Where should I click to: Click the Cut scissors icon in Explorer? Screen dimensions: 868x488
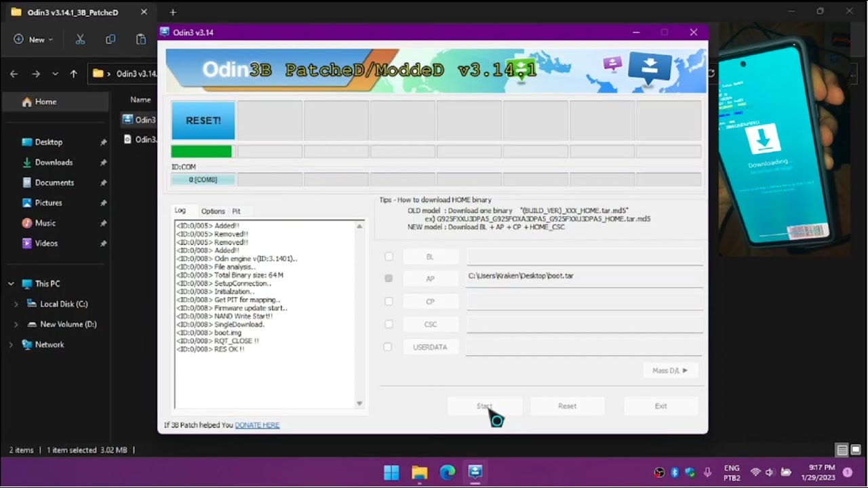80,39
